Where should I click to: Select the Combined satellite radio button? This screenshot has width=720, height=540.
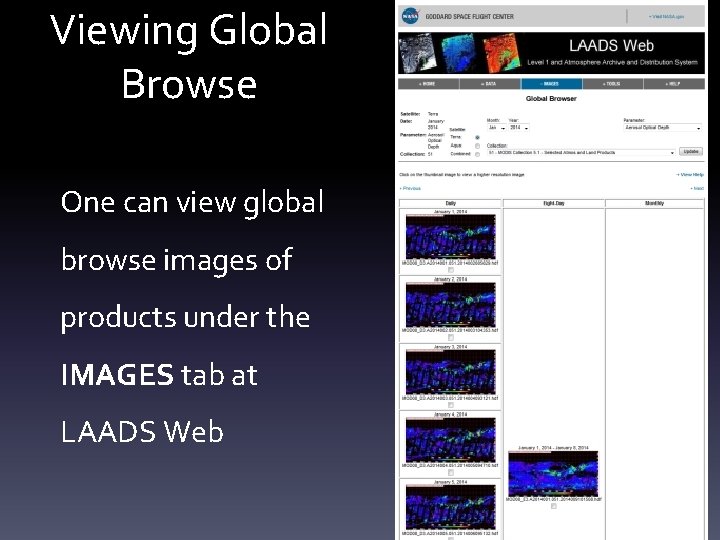478,154
